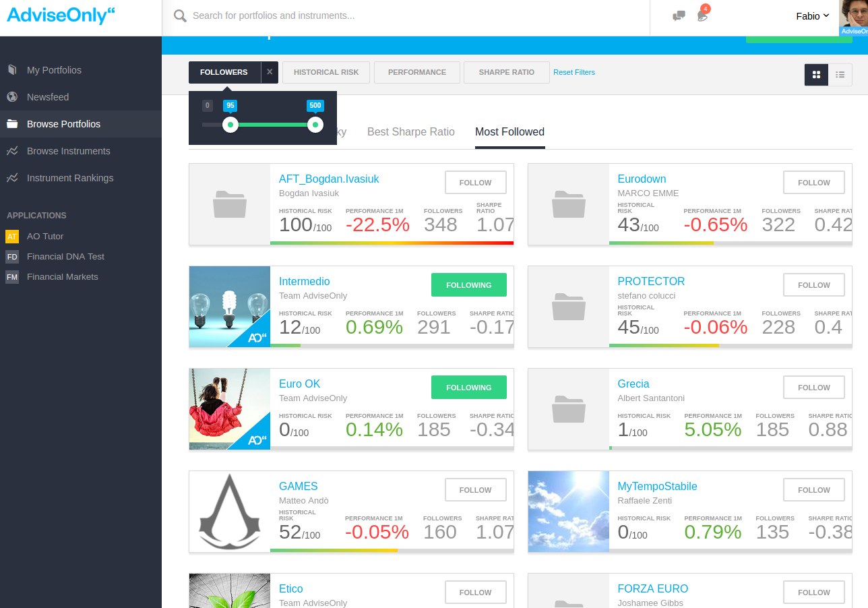Focus the portfolio search field
The width and height of the screenshot is (868, 608).
418,16
